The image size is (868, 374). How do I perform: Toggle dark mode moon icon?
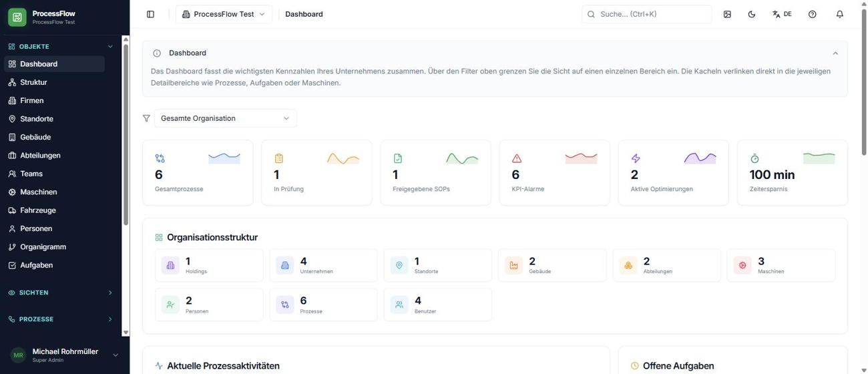(x=752, y=14)
